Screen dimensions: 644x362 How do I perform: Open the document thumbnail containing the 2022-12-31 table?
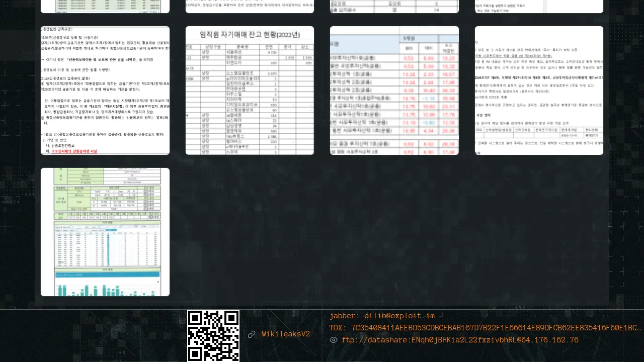[x=539, y=90]
